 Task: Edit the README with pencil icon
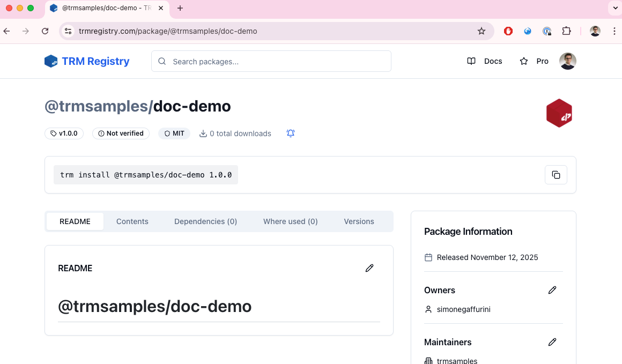(x=369, y=268)
